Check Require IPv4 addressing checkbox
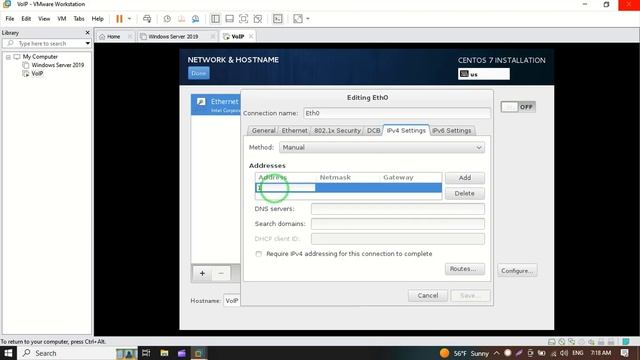Screen dimensions: 640x360 tap(258, 254)
